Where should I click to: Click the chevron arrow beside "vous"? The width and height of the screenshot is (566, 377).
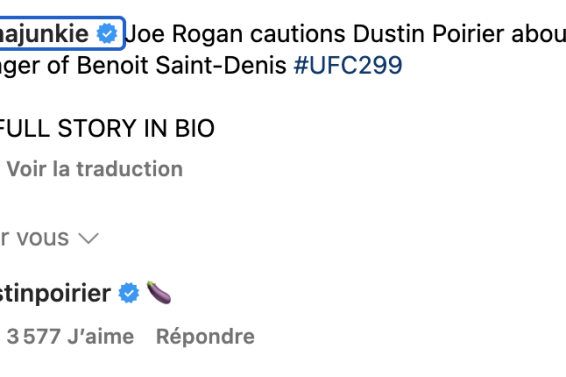[x=88, y=238]
